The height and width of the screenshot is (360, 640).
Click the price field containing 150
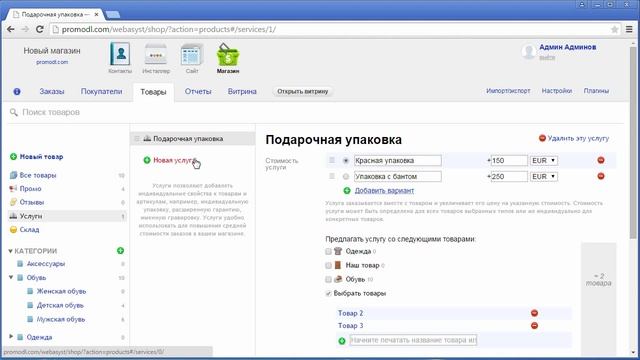point(509,160)
